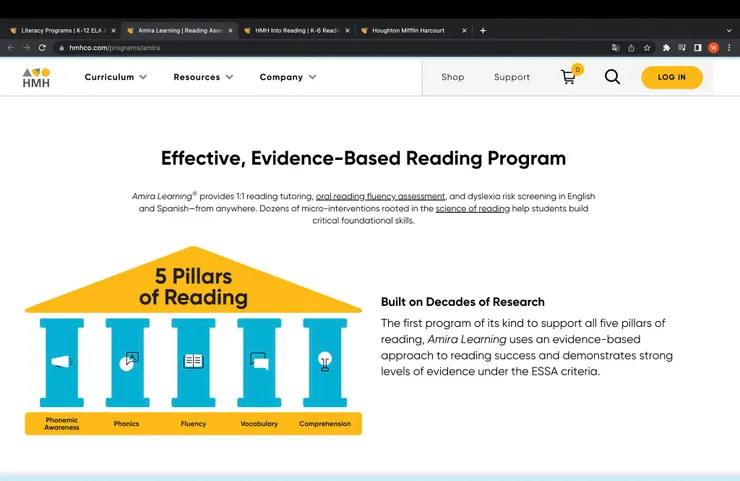Click the Fluency label under pillar

click(x=193, y=424)
